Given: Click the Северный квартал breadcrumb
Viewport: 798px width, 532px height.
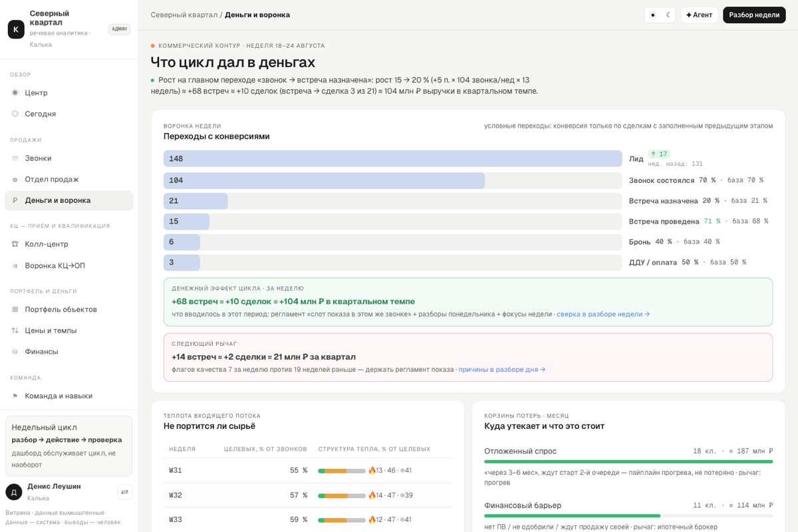Looking at the screenshot, I should coord(184,15).
